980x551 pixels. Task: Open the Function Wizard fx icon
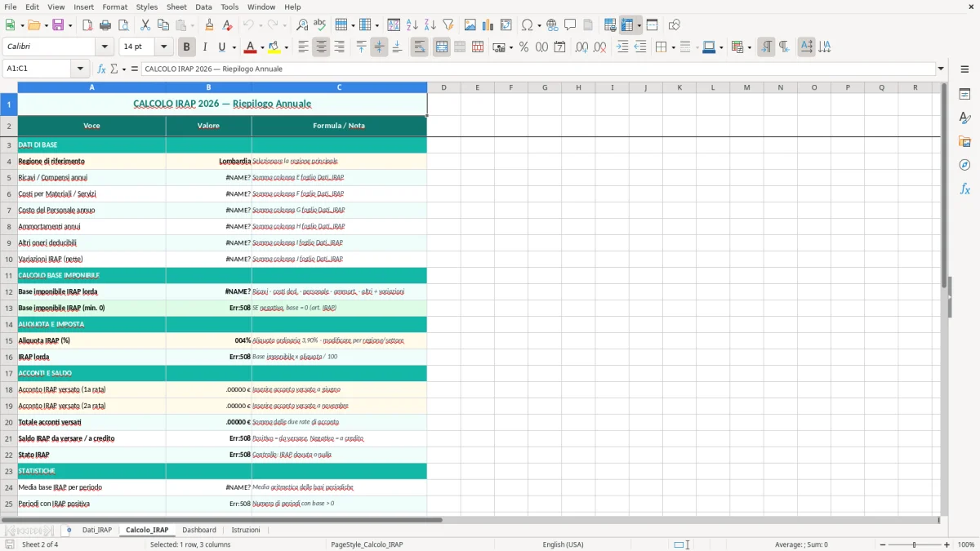[x=101, y=69]
